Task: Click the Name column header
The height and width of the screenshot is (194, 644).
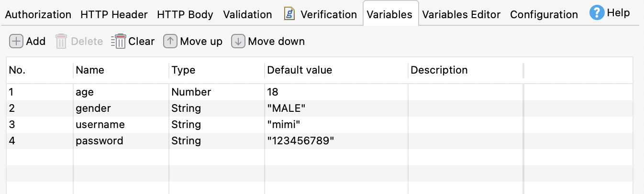Action: [x=90, y=70]
